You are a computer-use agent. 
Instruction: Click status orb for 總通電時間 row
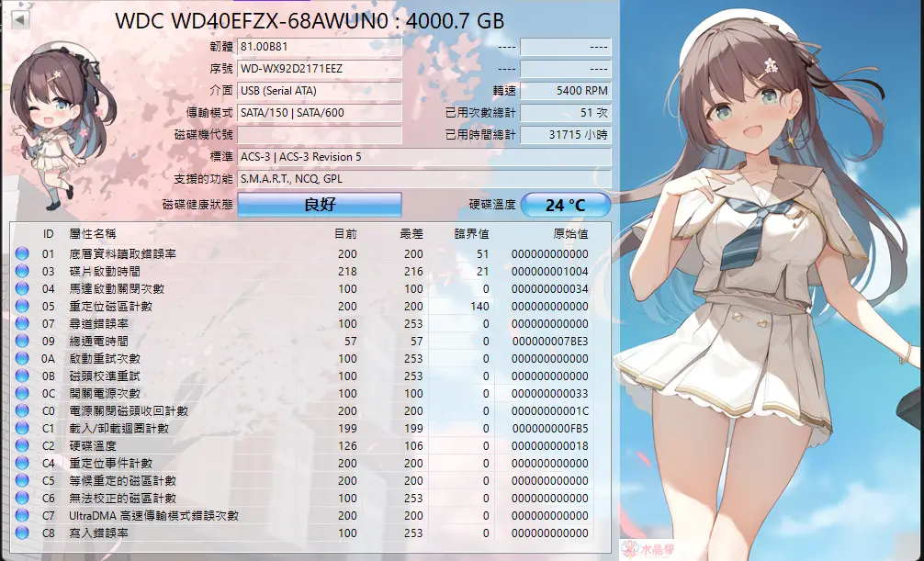tap(22, 342)
